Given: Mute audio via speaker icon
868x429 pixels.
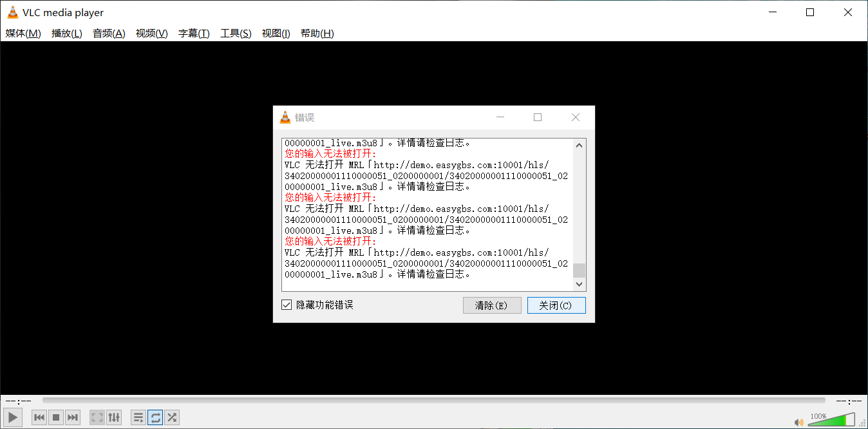Looking at the screenshot, I should click(799, 422).
